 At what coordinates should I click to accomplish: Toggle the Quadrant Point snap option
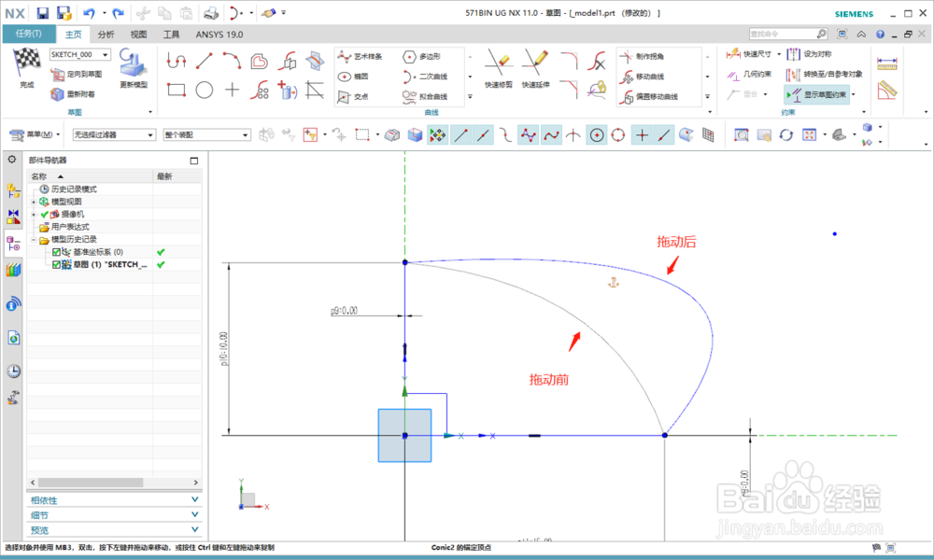coord(619,135)
